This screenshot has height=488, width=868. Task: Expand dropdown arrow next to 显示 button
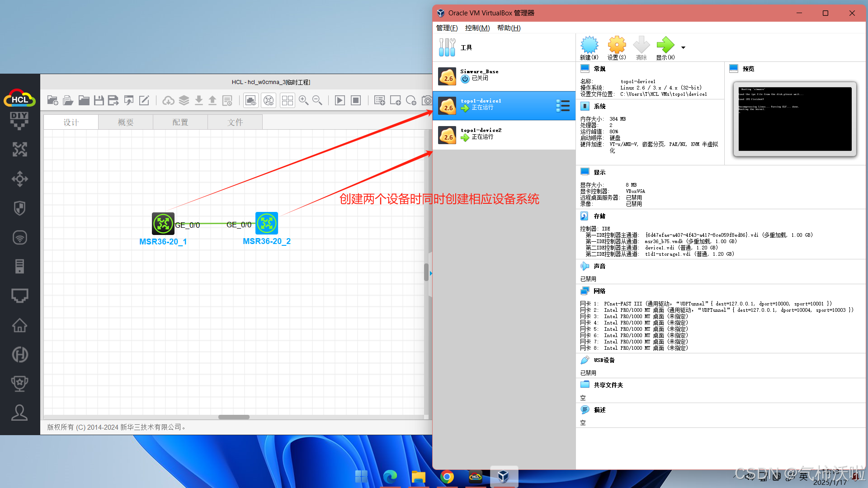683,47
